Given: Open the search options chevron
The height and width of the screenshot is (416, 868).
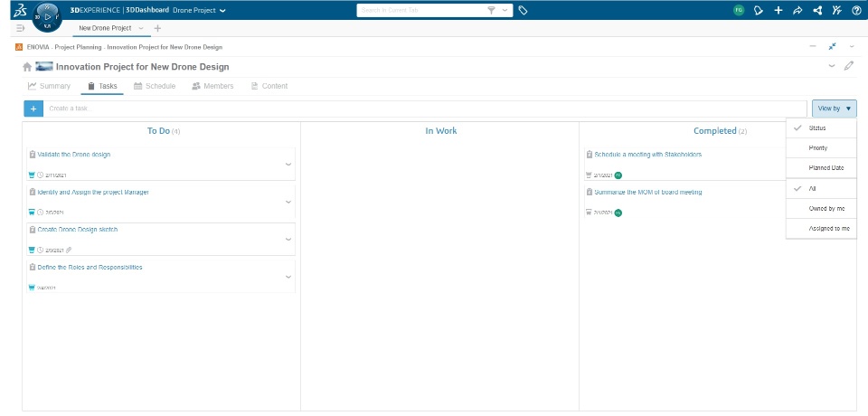Looking at the screenshot, I should pos(505,10).
